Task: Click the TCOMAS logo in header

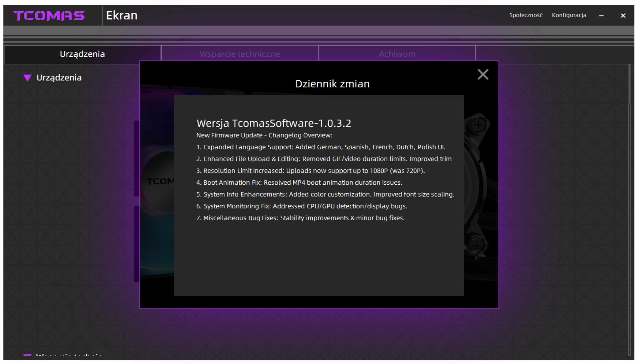Action: [49, 16]
